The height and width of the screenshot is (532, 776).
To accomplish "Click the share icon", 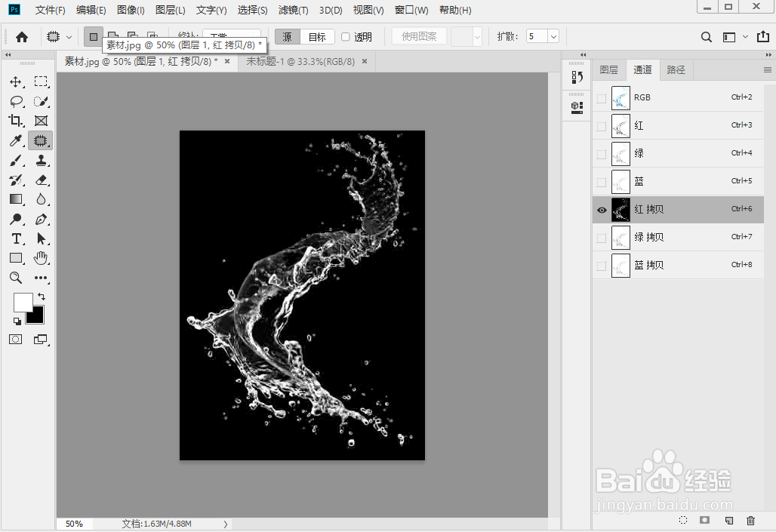I will 763,37.
